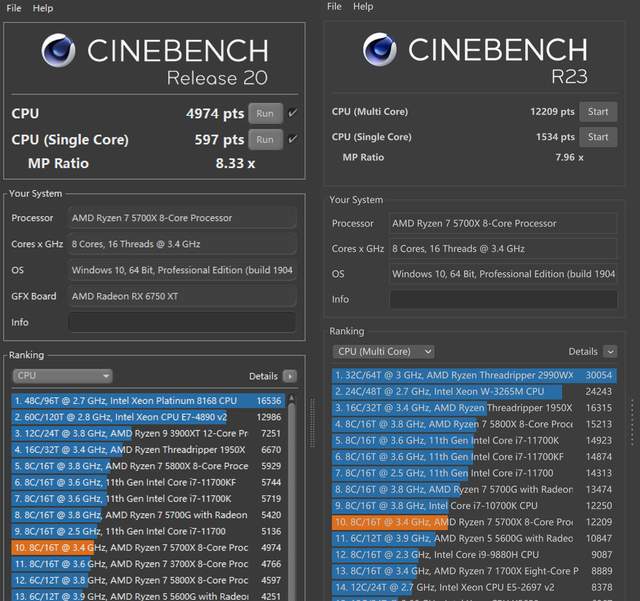This screenshot has width=640, height=601.
Task: Click the Details chevron icon in R23 ranking
Action: click(x=610, y=352)
